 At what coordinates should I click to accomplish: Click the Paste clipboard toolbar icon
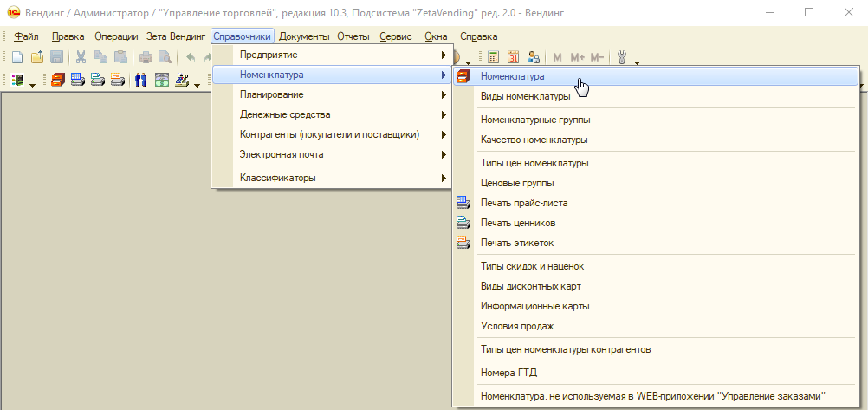pos(120,57)
